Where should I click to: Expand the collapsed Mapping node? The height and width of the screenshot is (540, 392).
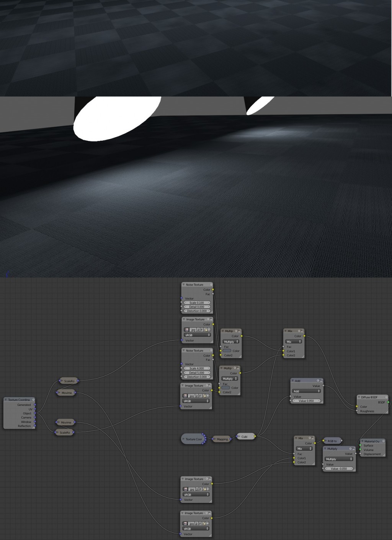(x=214, y=439)
